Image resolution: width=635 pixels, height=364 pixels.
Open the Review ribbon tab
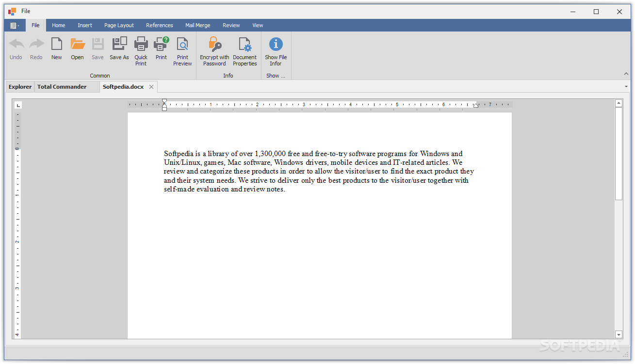point(231,25)
